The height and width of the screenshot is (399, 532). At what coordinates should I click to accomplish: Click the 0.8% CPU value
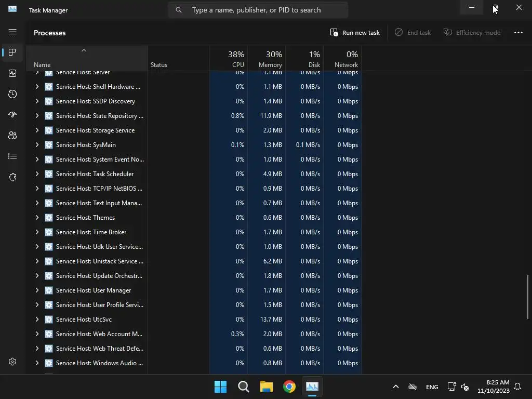[x=237, y=116]
